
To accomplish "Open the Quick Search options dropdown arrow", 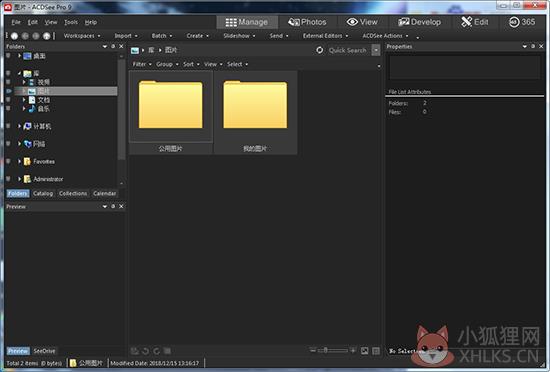I will click(x=376, y=50).
